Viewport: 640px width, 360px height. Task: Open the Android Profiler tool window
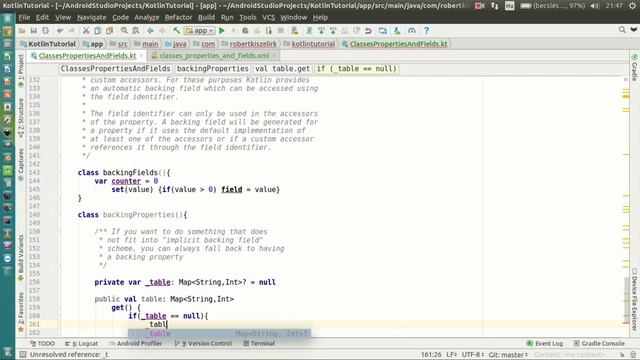(136, 344)
